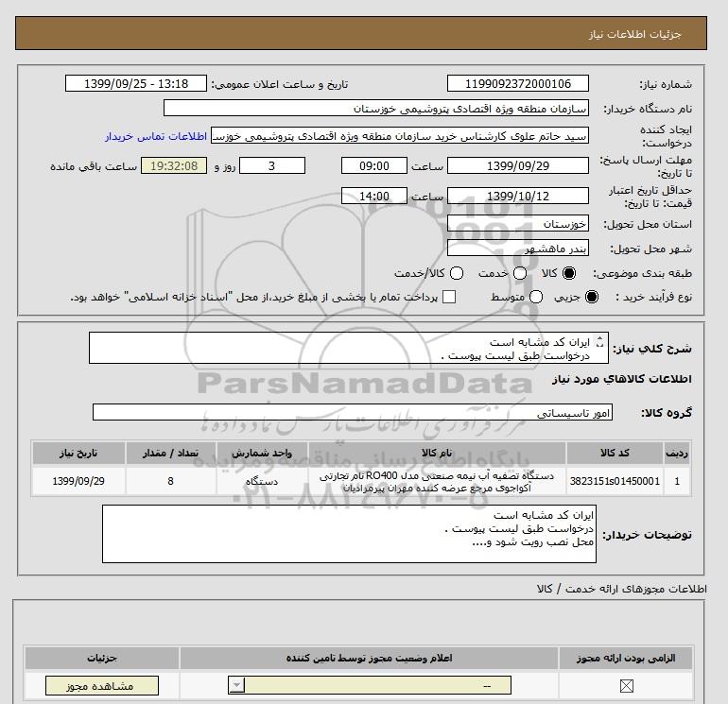Click the RO400 water purifier product name cell

[437, 481]
